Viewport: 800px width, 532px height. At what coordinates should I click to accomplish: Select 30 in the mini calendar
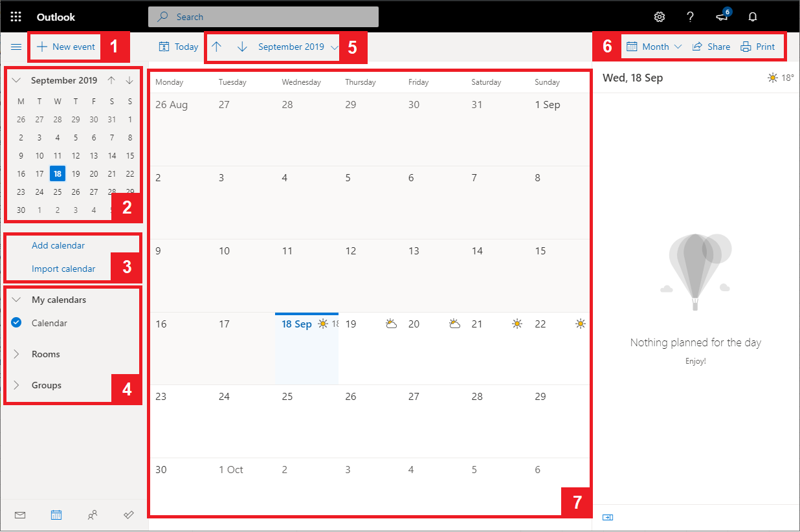(x=21, y=210)
